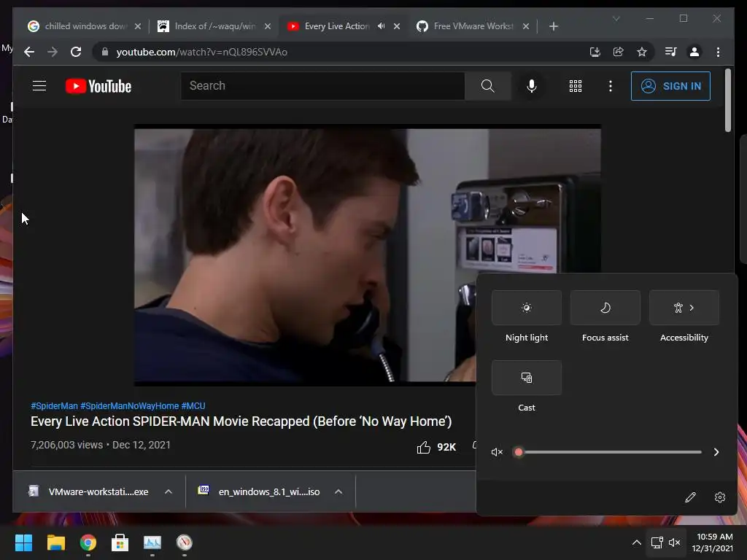
Task: Click the YouTube search magnifier button
Action: [487, 86]
